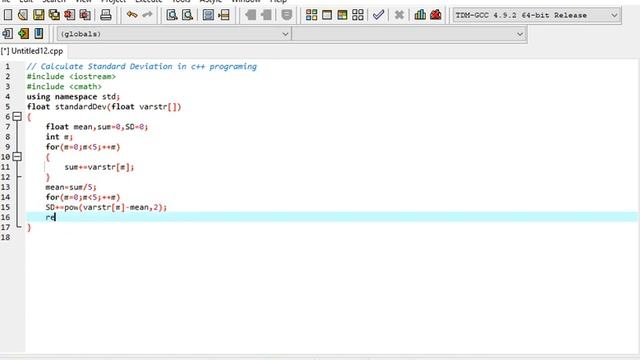Run the program with window icon

(x=327, y=15)
